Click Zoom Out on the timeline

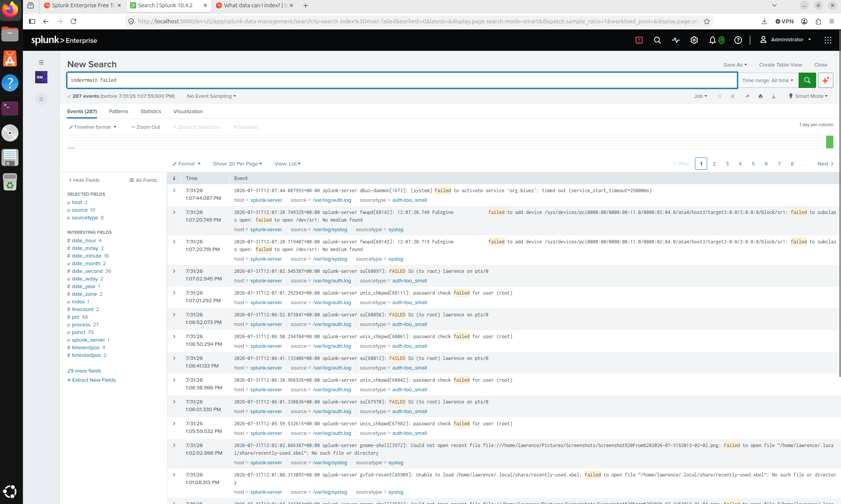(146, 127)
